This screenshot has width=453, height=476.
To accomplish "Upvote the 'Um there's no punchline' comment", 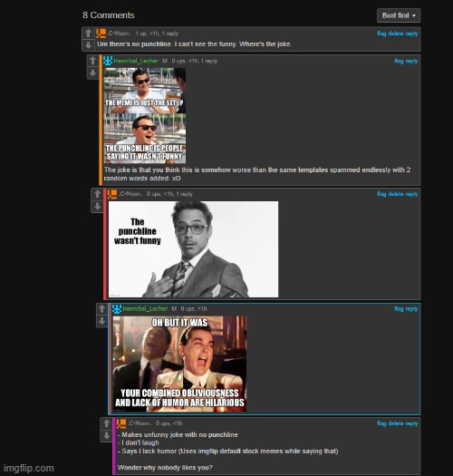I will click(x=88, y=33).
